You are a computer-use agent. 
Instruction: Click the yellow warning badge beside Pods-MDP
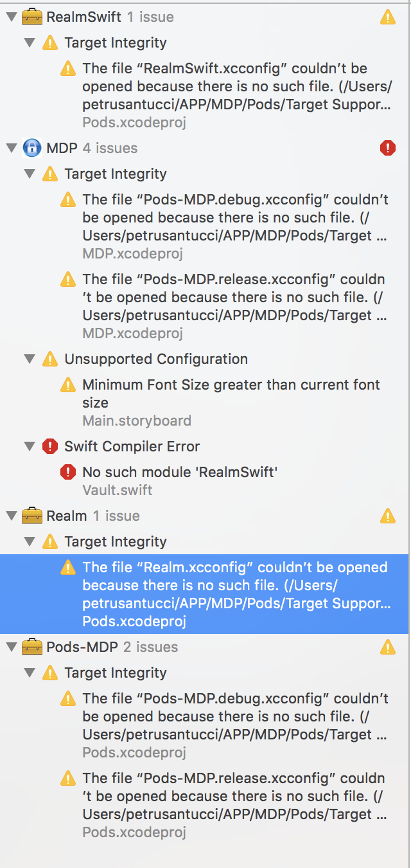[x=388, y=647]
